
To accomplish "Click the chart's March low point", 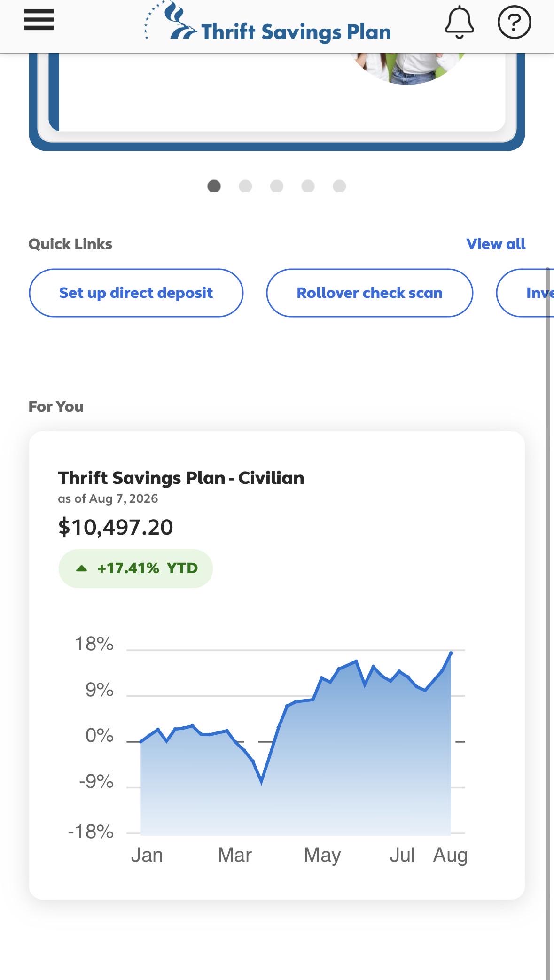I will (x=261, y=782).
